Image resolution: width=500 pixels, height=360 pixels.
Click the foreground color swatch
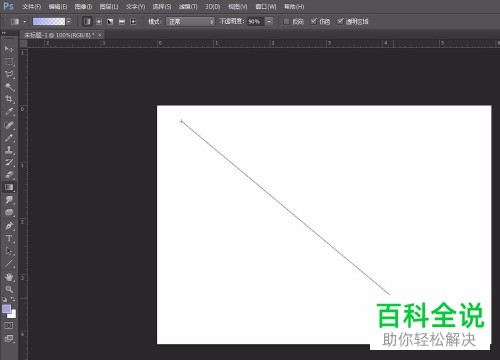tap(6, 309)
